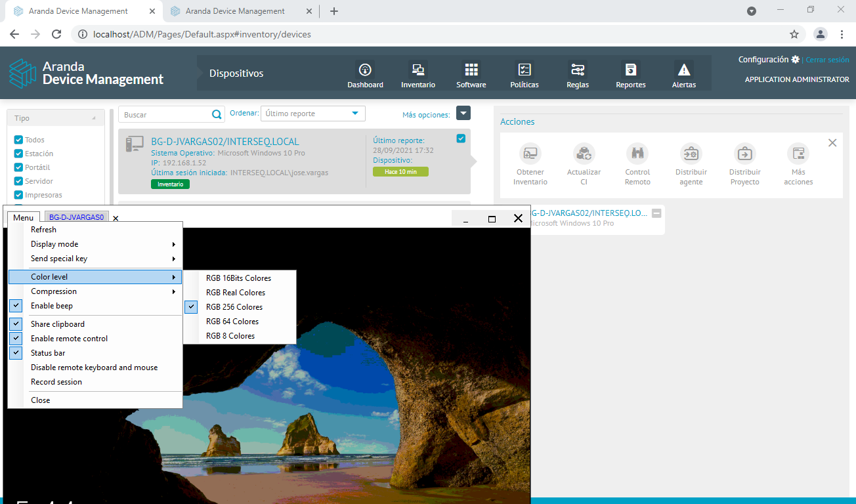Viewport: 856px width, 504px height.
Task: Open the BG-D-JVARGAS02/INTERSEQ.LOCAL device link
Action: coord(225,142)
